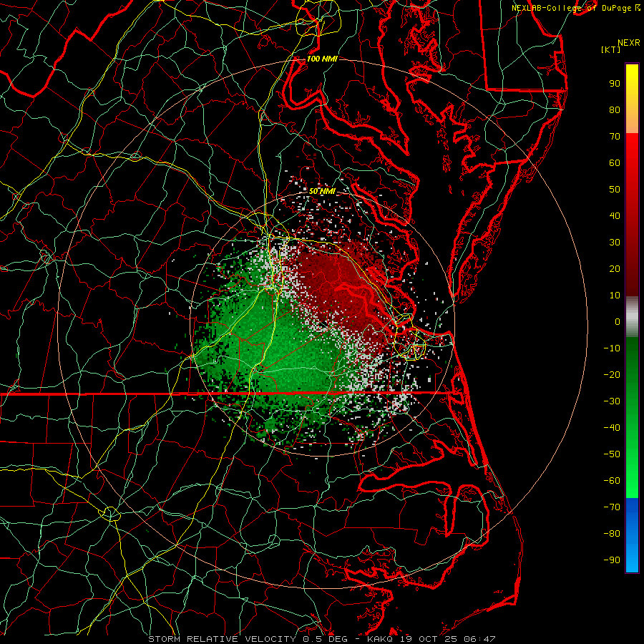The height and width of the screenshot is (644, 644).
Task: Click the 100 NMI range ring label
Action: pos(322,59)
